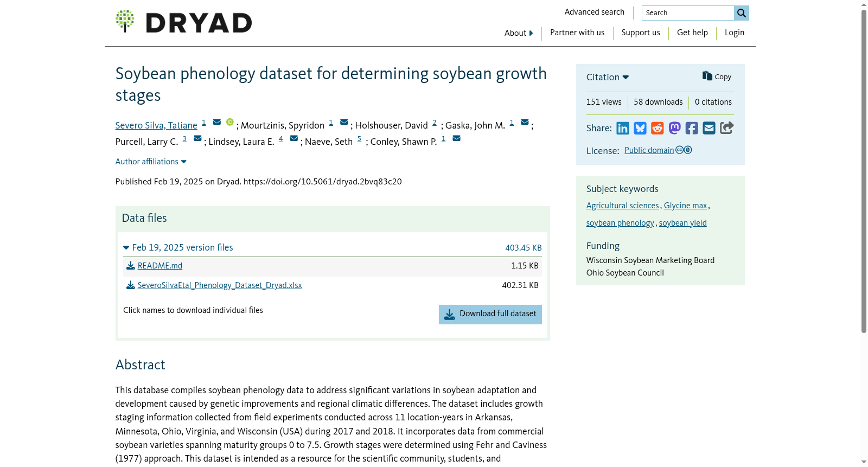
Task: Open Advanced search
Action: click(594, 12)
